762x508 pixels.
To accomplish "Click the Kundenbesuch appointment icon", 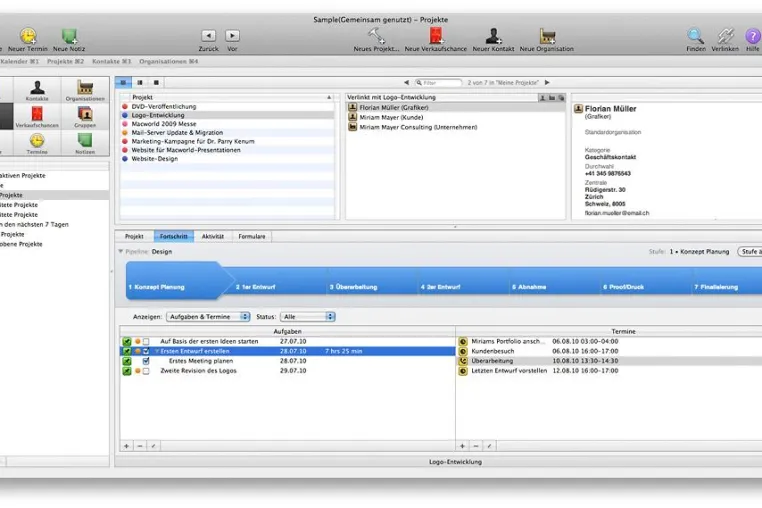I will tap(463, 351).
